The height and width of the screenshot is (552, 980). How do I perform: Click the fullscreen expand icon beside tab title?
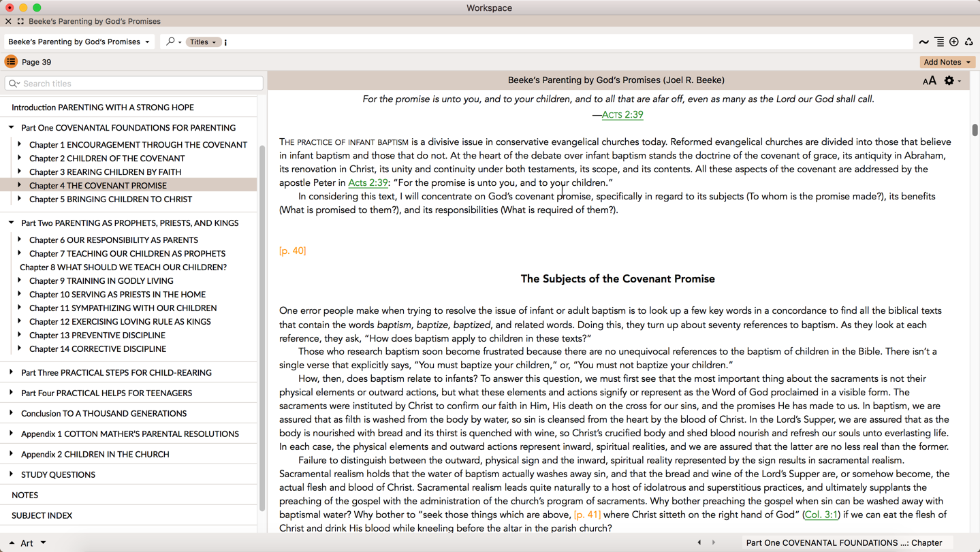[20, 22]
